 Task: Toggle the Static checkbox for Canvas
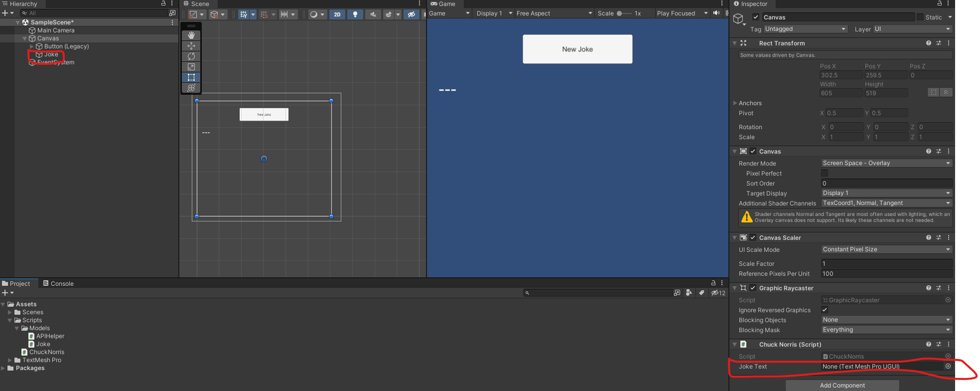click(x=920, y=17)
